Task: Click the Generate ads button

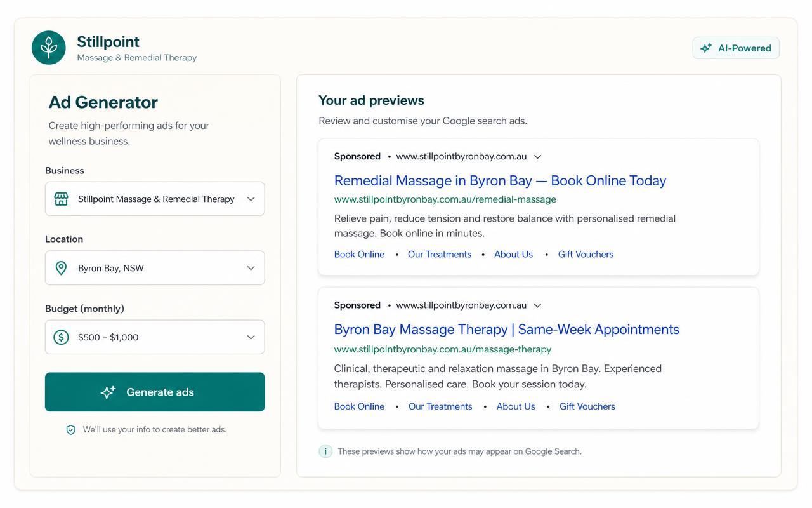Action: pyautogui.click(x=155, y=392)
